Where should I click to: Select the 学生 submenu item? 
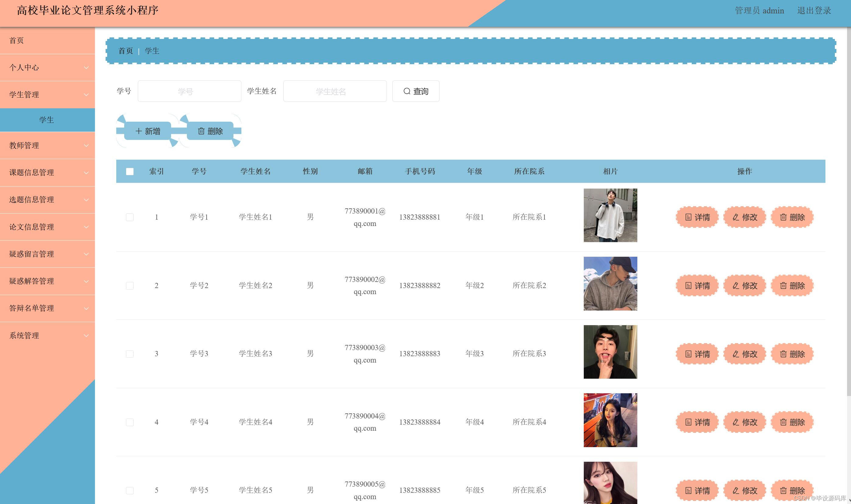pyautogui.click(x=47, y=120)
